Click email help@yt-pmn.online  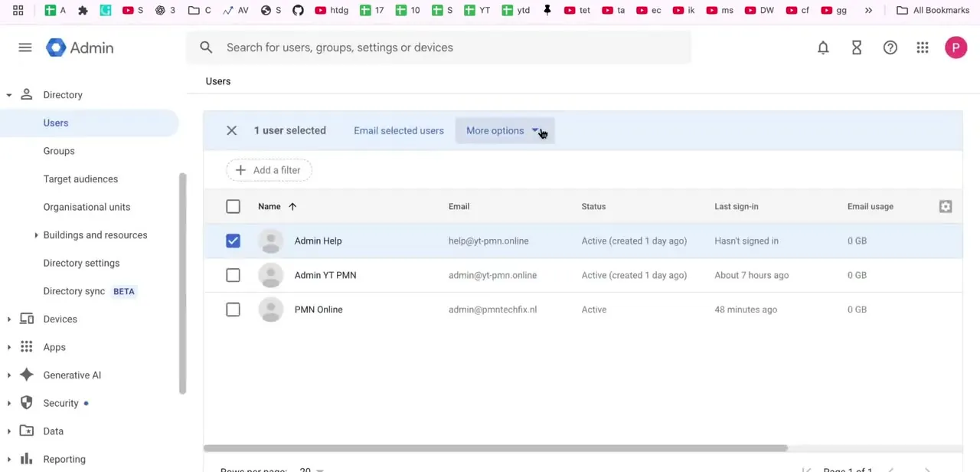coord(488,241)
